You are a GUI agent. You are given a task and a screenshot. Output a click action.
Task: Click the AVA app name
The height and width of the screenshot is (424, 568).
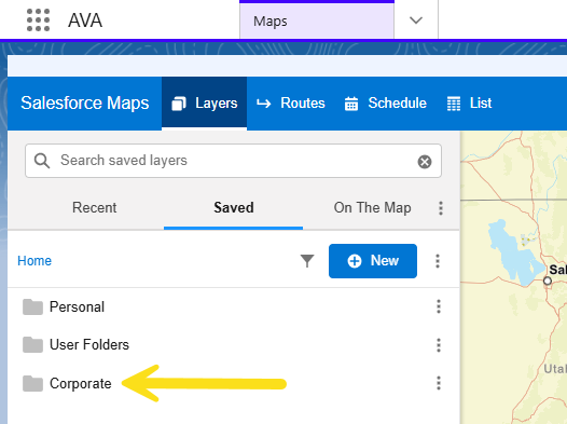(x=85, y=21)
